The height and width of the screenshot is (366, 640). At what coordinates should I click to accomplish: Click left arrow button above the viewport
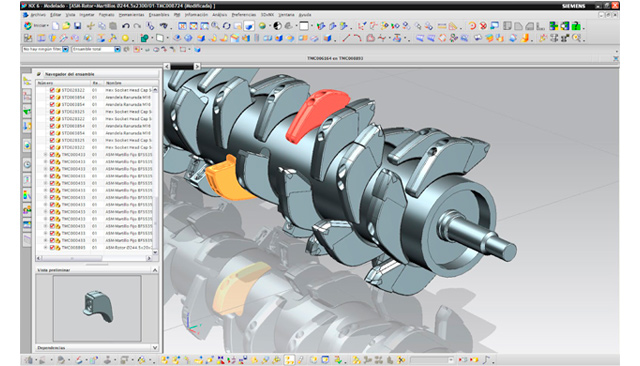(167, 66)
